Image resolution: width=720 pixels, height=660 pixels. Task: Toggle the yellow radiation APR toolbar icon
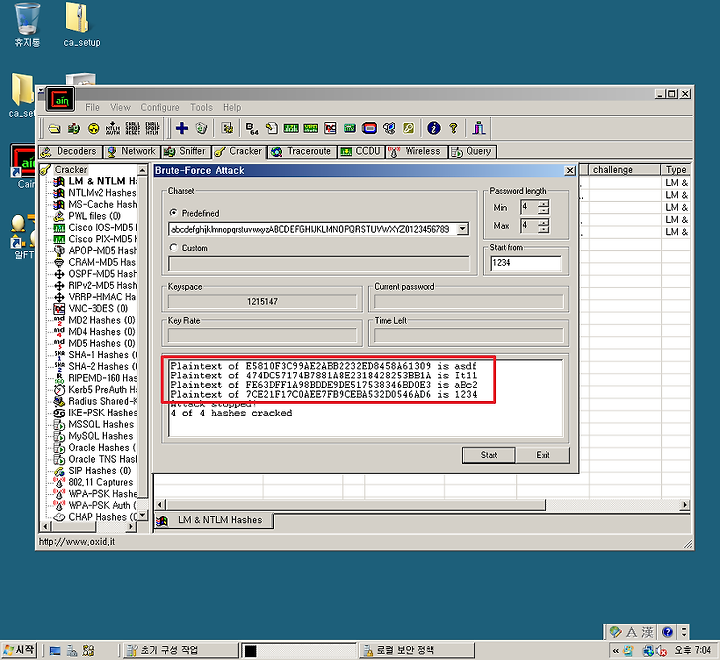(93, 128)
